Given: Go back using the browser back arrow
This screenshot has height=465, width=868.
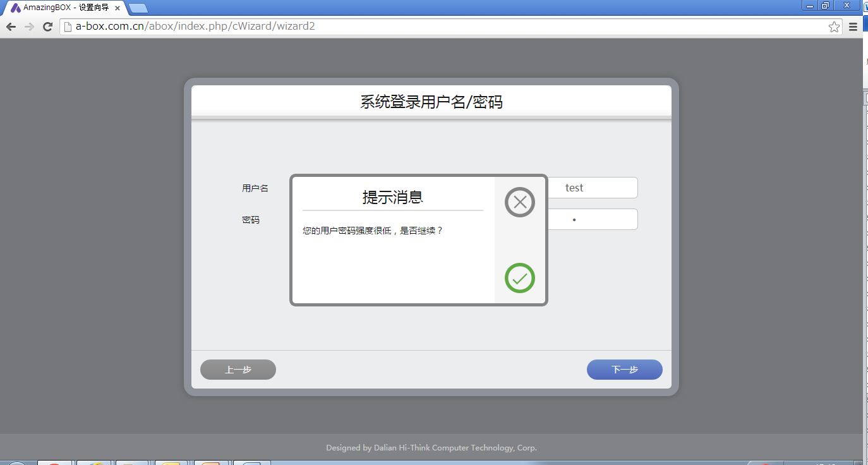Looking at the screenshot, I should [x=11, y=27].
